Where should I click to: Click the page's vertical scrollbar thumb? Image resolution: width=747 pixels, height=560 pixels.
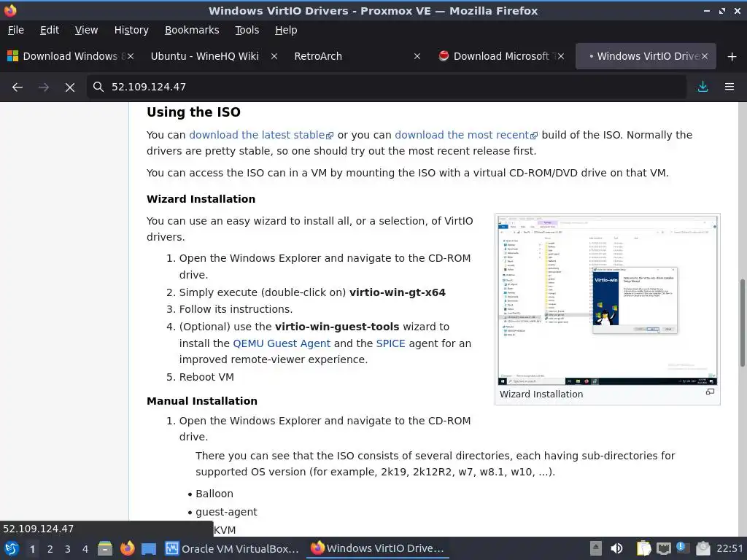742,323
